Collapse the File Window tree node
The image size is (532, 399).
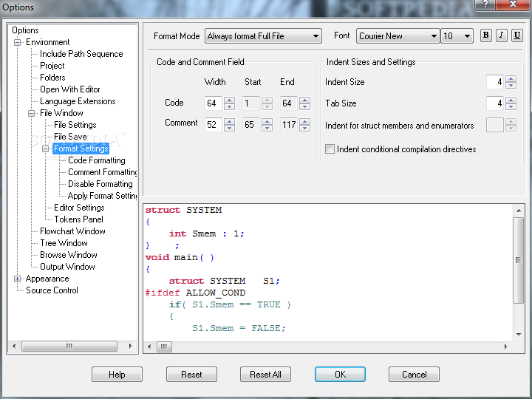click(31, 113)
